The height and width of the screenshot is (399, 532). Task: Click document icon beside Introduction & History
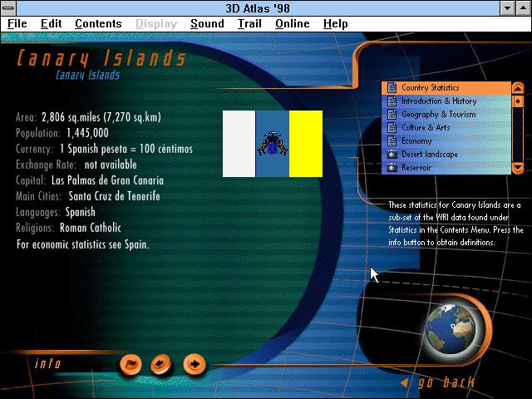[392, 101]
